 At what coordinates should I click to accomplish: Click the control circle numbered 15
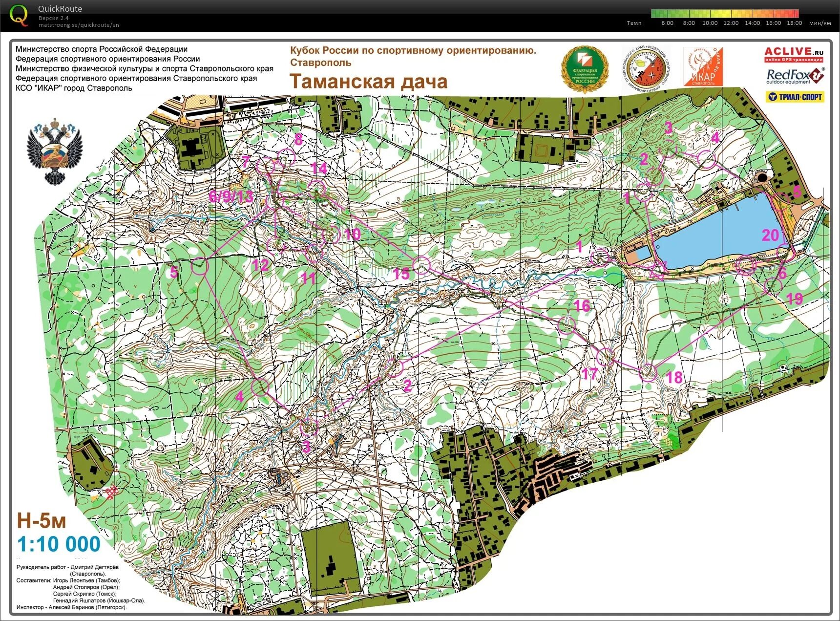pos(421,265)
